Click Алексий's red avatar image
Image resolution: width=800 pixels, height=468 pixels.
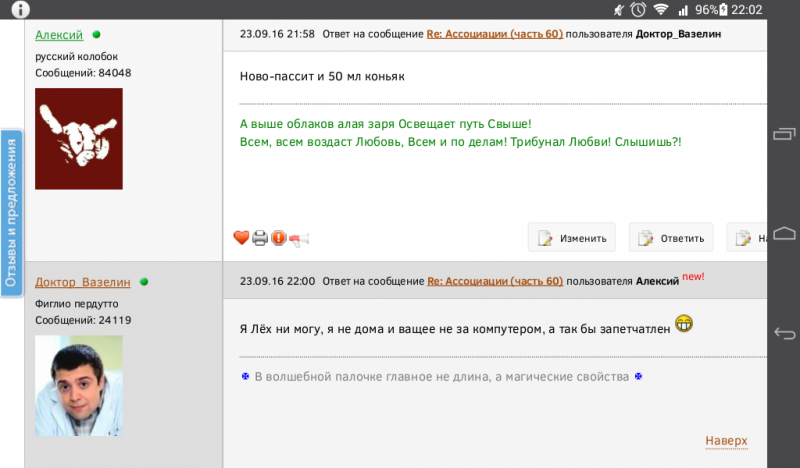click(79, 139)
